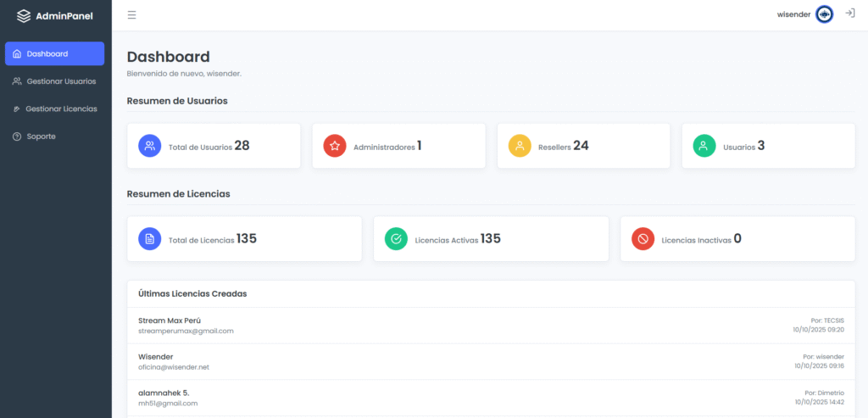The height and width of the screenshot is (418, 868).
Task: Click the 10/10/2025 09:16 timestamp
Action: pos(820,365)
